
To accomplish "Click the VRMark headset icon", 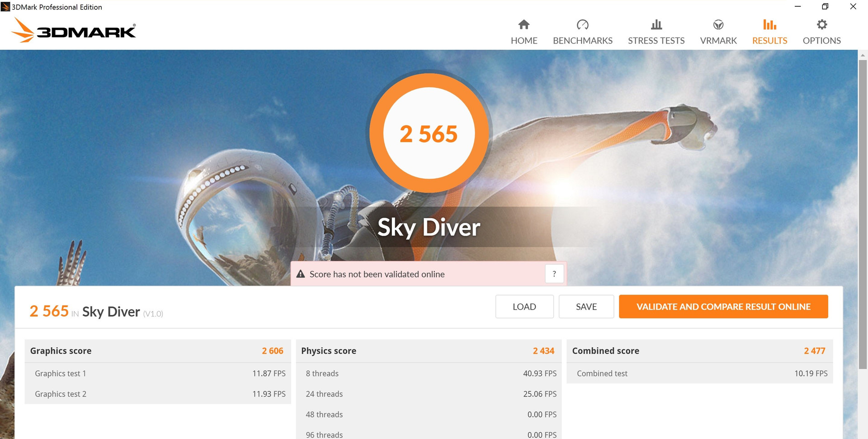I will pyautogui.click(x=718, y=24).
